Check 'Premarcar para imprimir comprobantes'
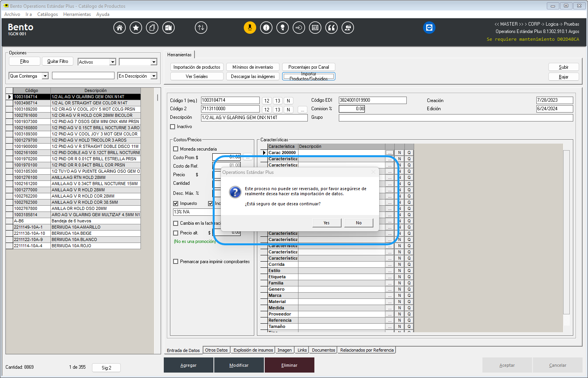Viewport: 588px width, 378px height. point(175,262)
